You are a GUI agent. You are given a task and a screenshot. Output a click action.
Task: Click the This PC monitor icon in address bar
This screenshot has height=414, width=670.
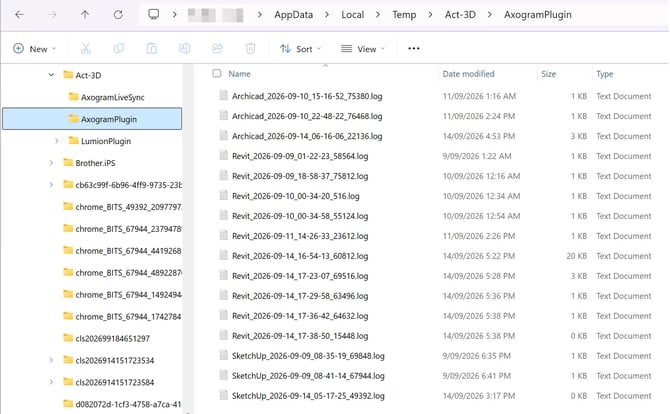point(153,14)
